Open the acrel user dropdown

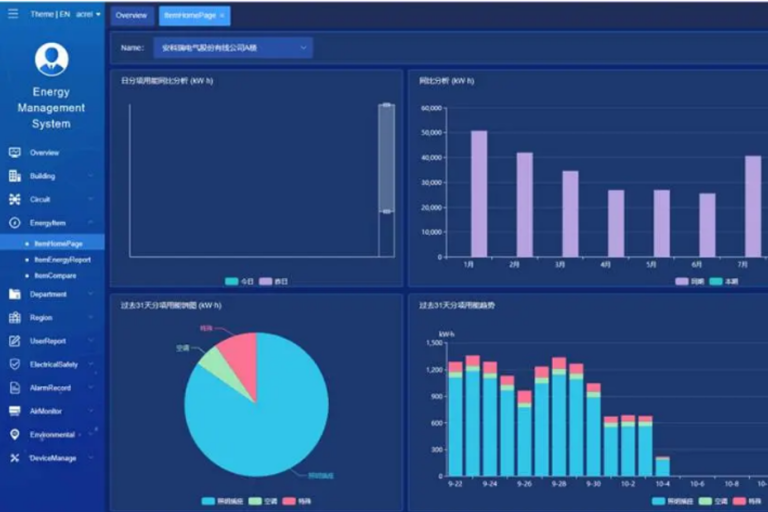coord(88,14)
